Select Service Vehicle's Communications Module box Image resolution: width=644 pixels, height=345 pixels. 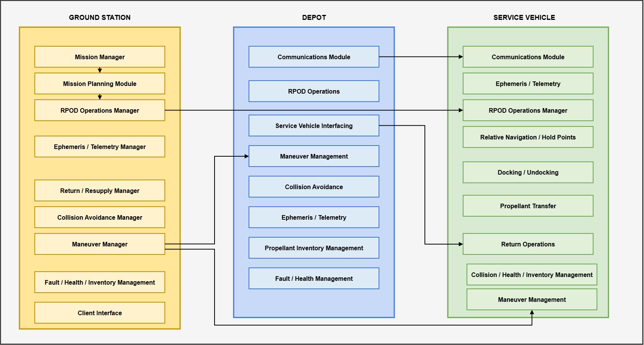click(528, 57)
